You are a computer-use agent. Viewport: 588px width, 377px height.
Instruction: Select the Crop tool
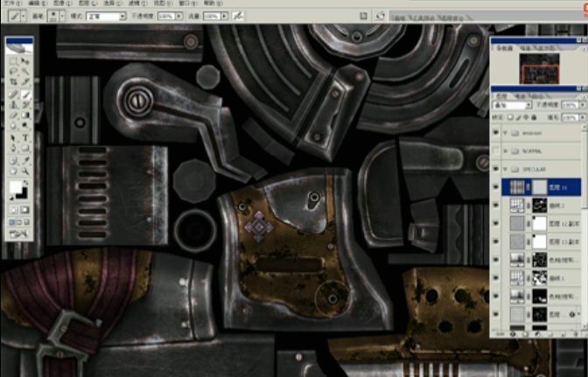(13, 82)
